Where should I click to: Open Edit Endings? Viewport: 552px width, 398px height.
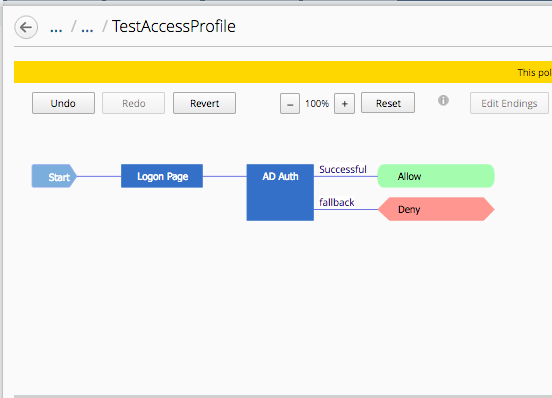click(x=509, y=103)
